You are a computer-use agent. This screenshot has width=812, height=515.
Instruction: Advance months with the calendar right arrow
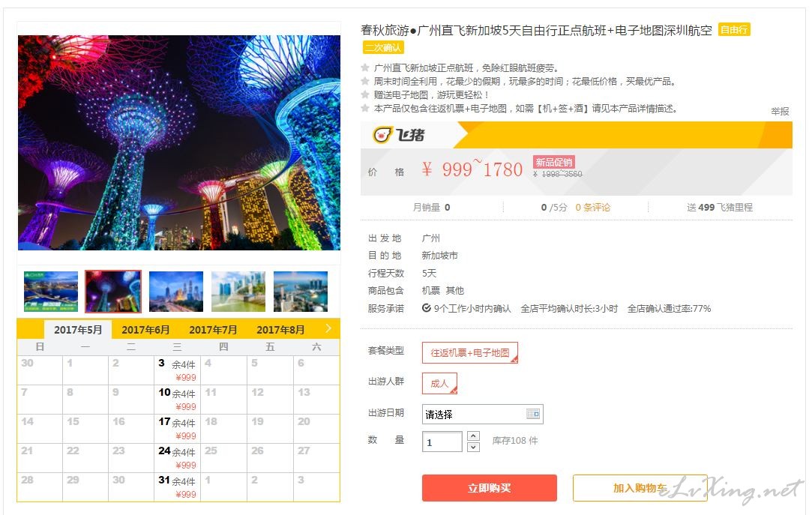[x=328, y=328]
